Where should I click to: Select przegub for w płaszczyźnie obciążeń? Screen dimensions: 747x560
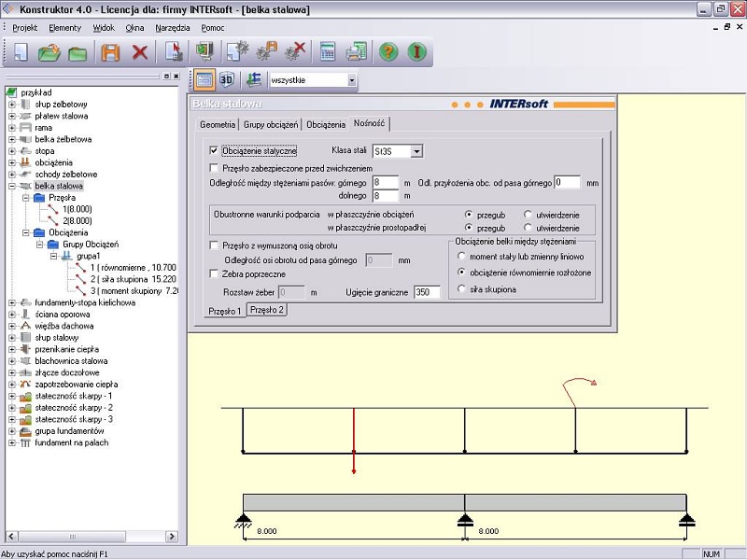(469, 215)
